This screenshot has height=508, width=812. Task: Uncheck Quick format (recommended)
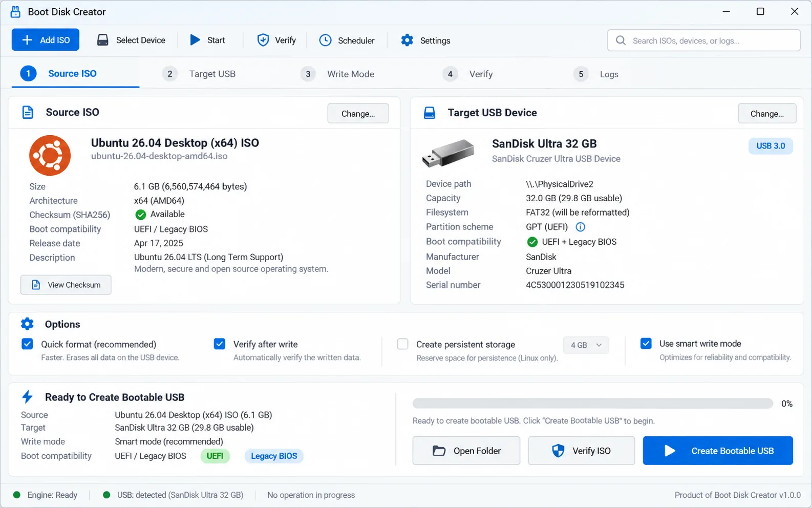(27, 344)
